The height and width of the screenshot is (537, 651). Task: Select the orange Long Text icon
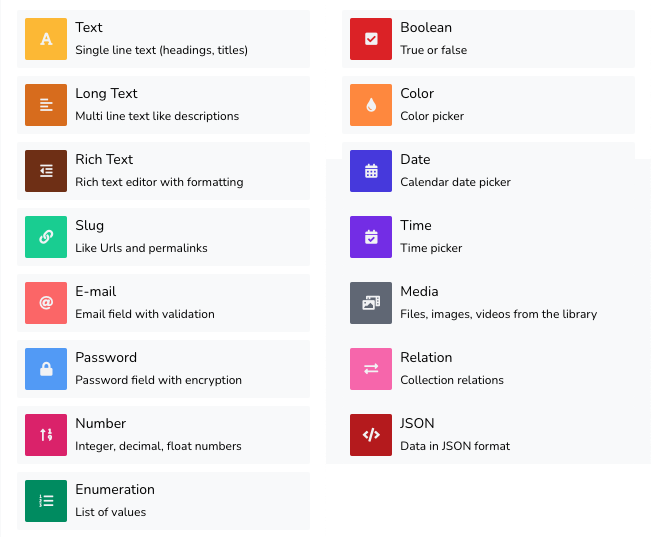click(46, 105)
